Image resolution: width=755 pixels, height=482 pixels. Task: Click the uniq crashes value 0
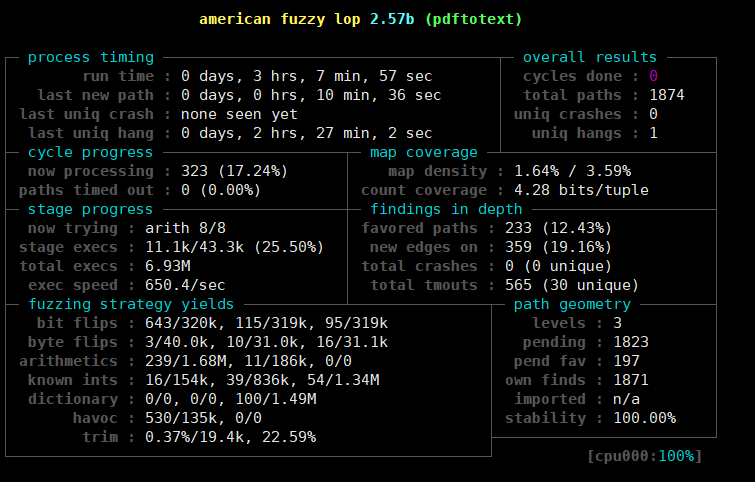653,114
